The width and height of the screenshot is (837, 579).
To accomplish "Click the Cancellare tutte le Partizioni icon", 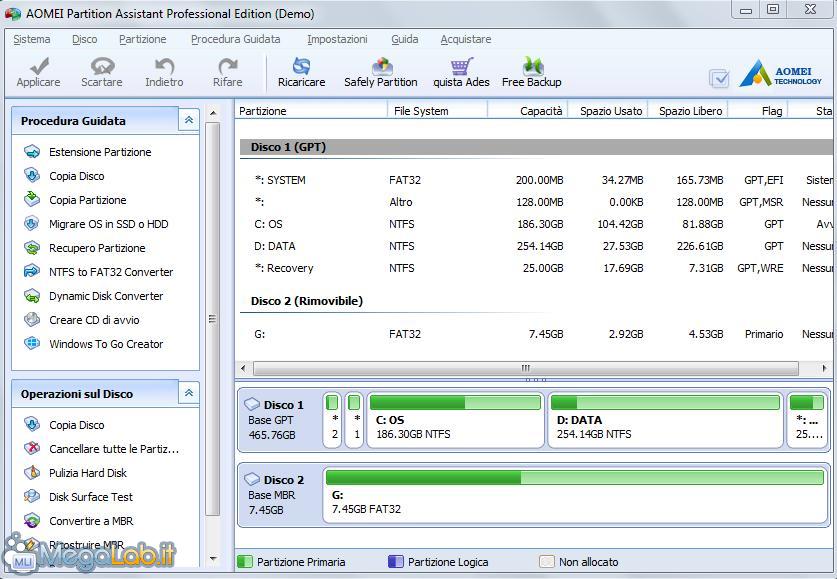I will 32,449.
